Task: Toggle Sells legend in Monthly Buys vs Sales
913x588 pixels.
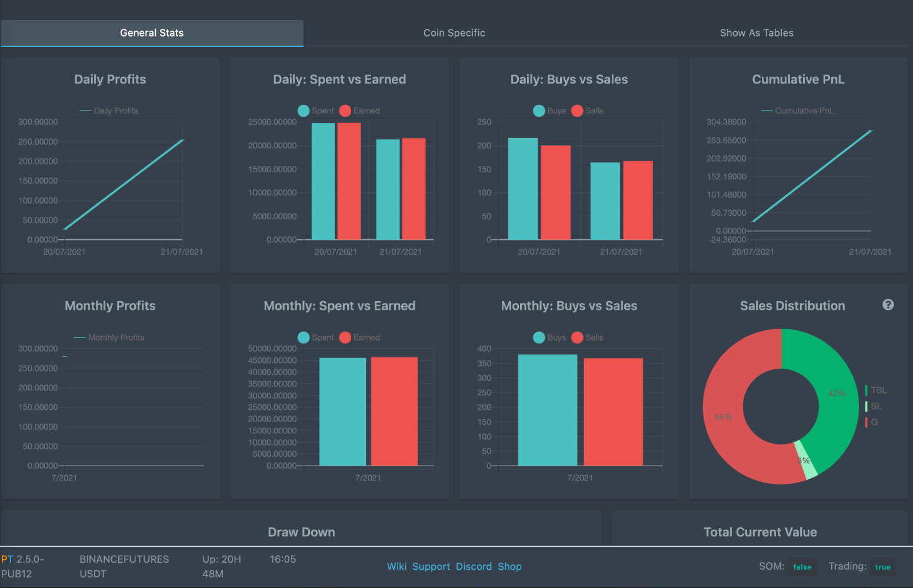Action: pyautogui.click(x=587, y=338)
